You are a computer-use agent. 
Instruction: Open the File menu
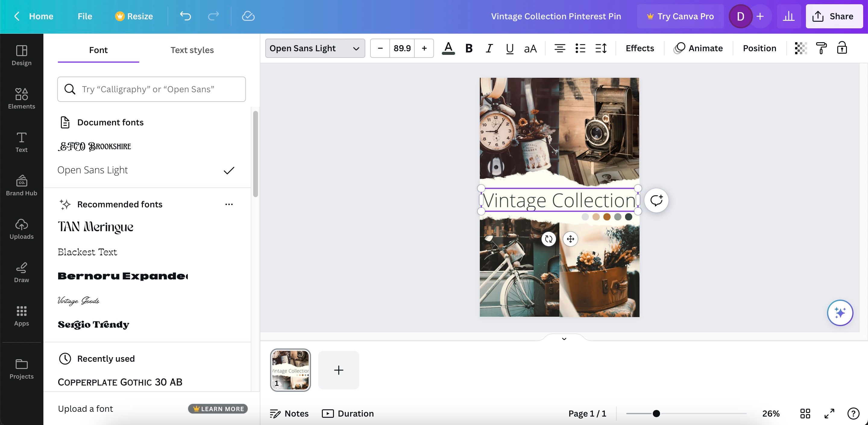click(x=85, y=16)
